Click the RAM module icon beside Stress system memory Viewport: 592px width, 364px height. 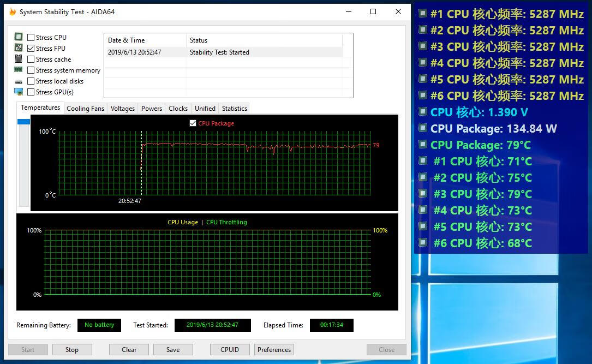click(x=19, y=69)
